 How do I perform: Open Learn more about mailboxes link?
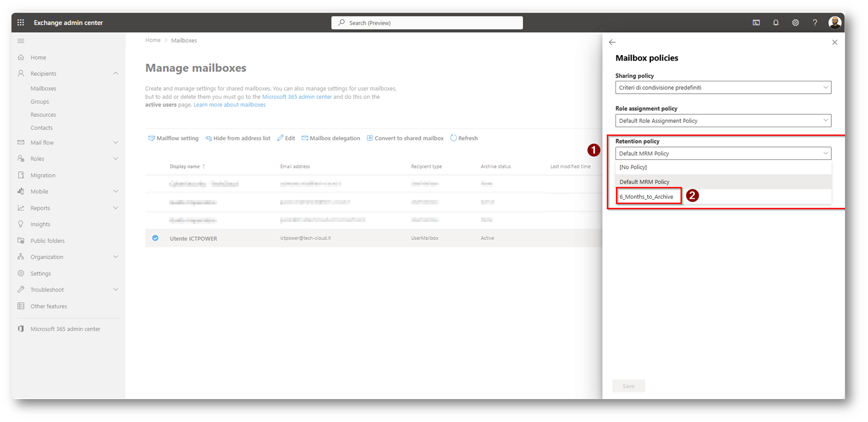pos(230,105)
